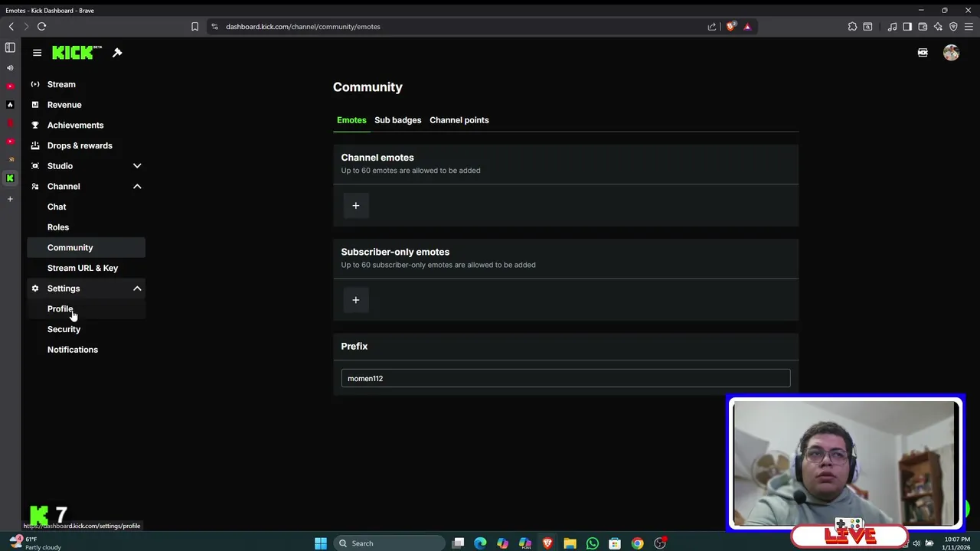Click the Prefix input field

coord(566,378)
